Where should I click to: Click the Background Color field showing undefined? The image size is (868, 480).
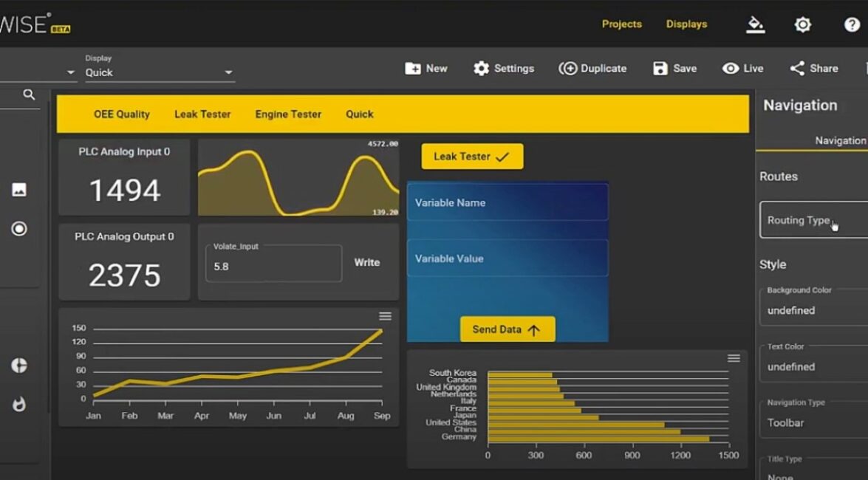pyautogui.click(x=813, y=310)
